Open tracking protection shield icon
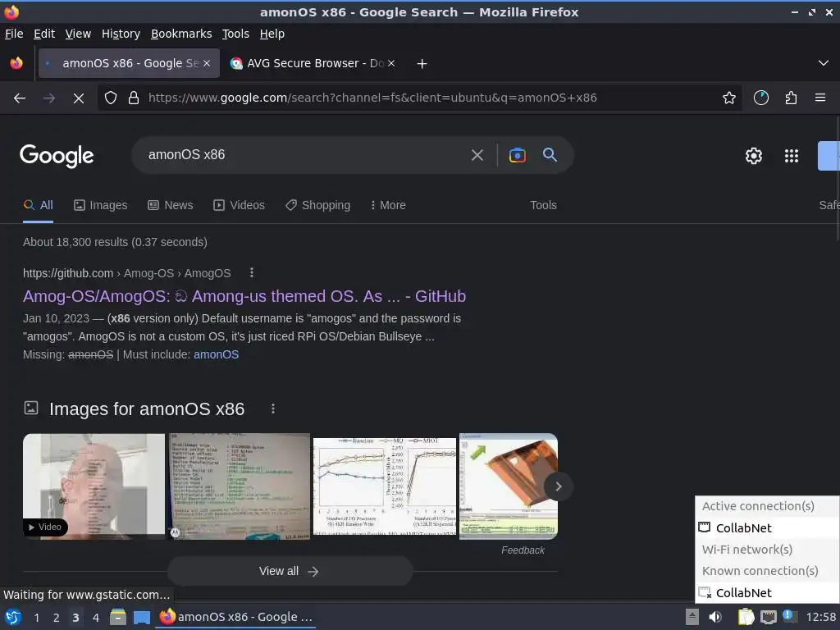This screenshot has width=840, height=630. pos(111,98)
